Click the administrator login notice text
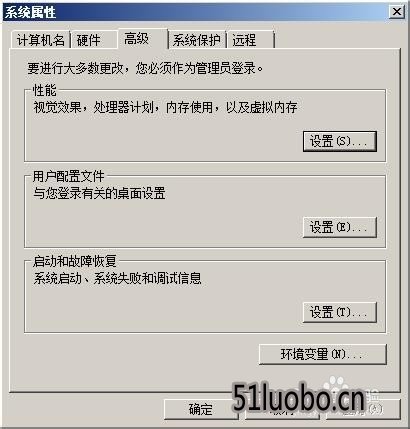The image size is (410, 429). click(x=145, y=68)
